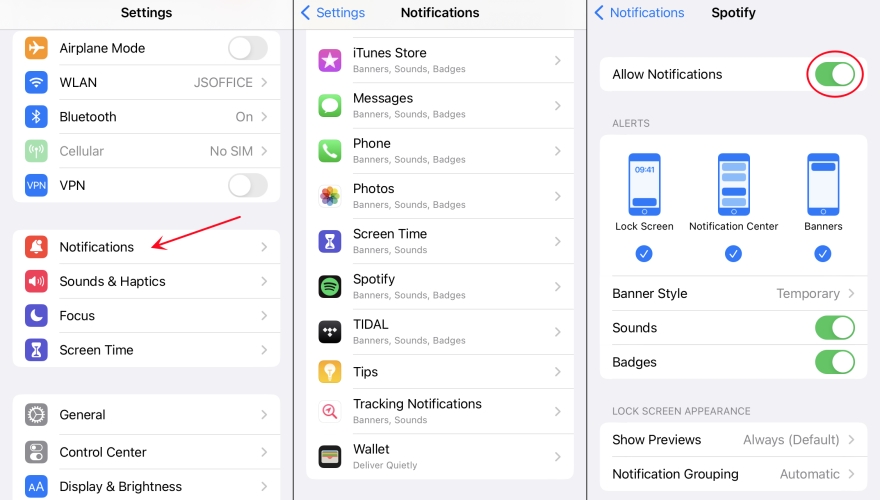This screenshot has width=880, height=500.
Task: Open Tracking Notifications settings
Action: [x=440, y=411]
